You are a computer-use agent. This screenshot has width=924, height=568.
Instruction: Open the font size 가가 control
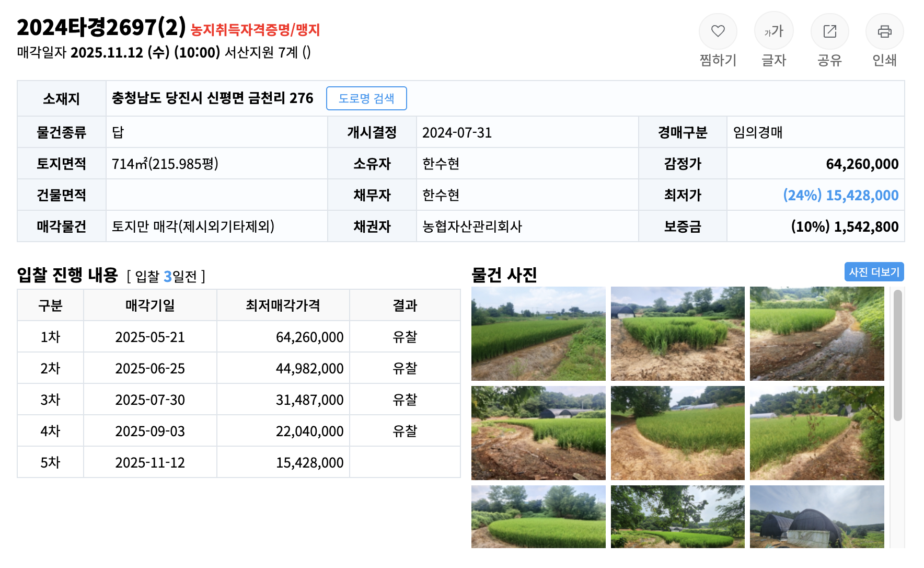coord(773,31)
